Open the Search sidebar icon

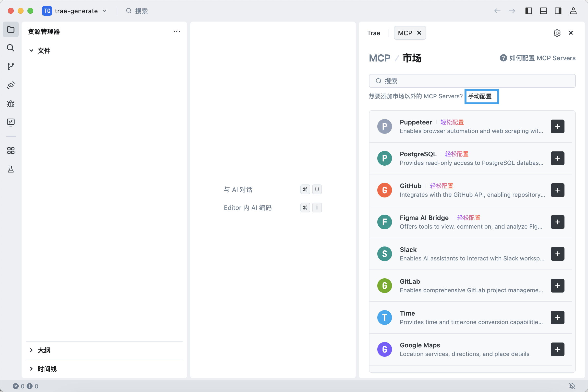11,48
